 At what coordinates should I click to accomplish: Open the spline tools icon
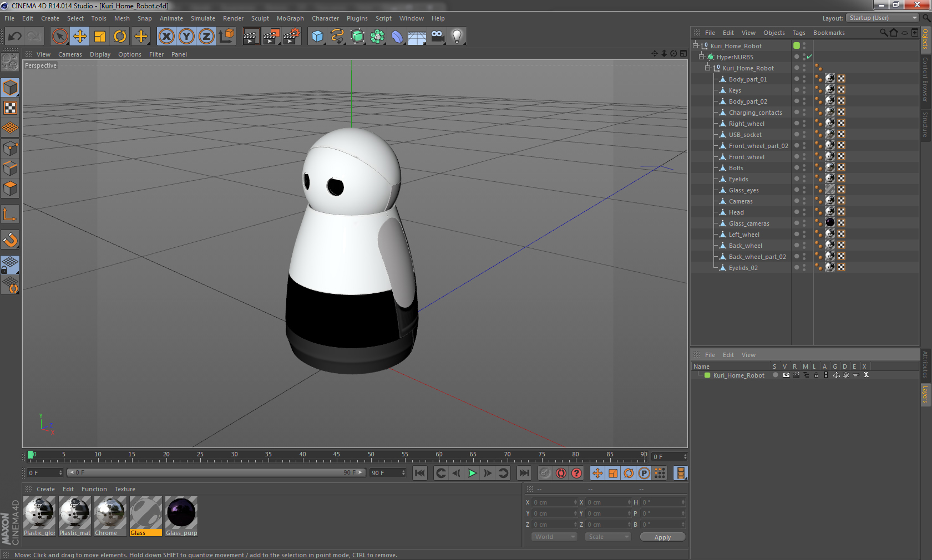[337, 37]
